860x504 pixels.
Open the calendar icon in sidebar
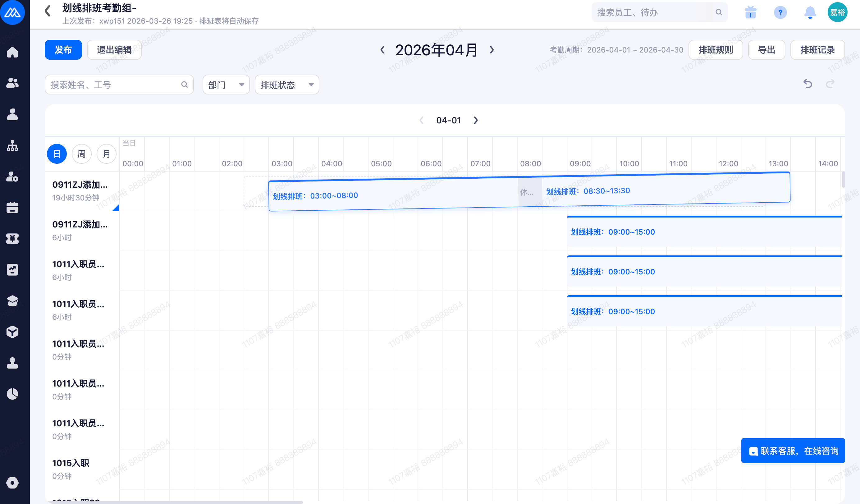13,208
